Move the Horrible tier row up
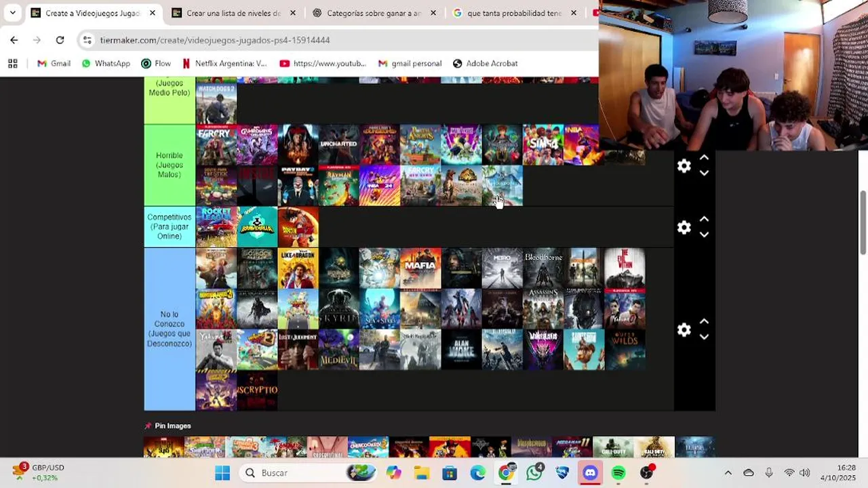868x488 pixels. coord(704,157)
